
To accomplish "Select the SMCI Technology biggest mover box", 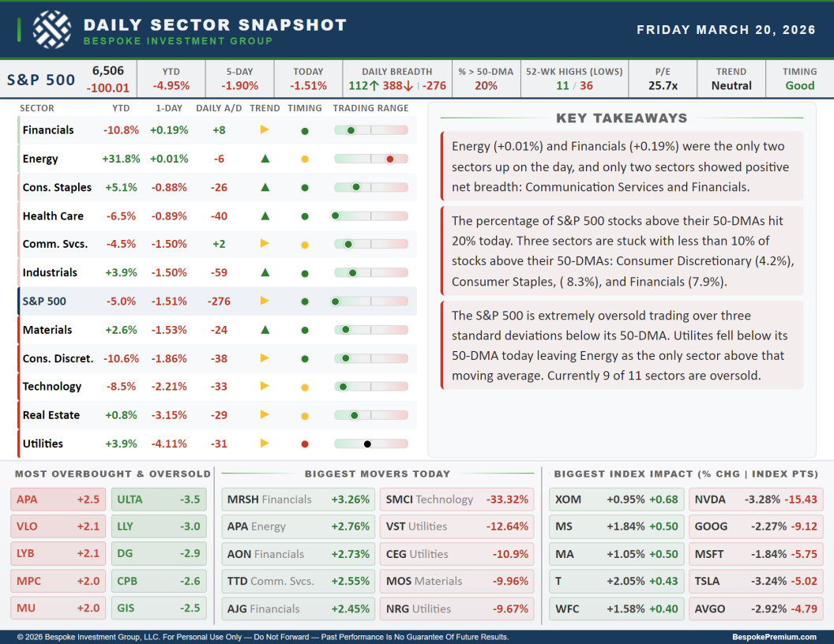I will click(x=457, y=500).
